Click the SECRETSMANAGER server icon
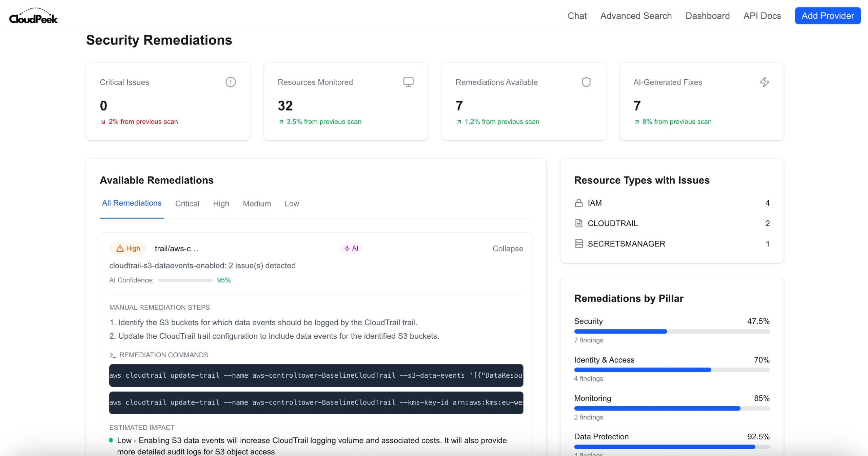868x456 pixels. pos(579,243)
